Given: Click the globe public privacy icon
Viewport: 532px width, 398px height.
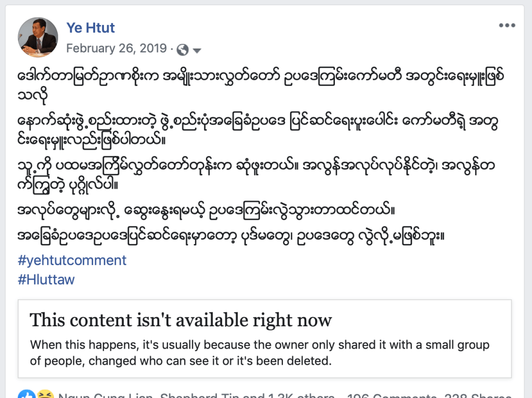Looking at the screenshot, I should [x=183, y=49].
